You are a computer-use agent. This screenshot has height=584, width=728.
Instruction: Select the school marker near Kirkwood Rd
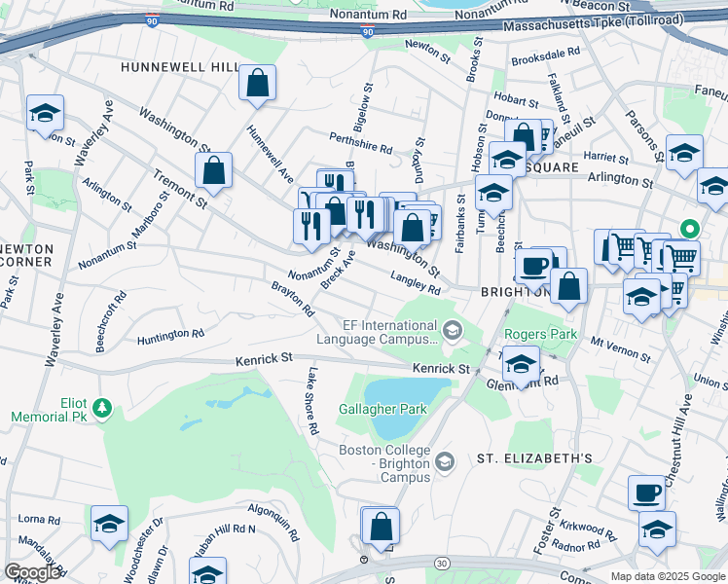tap(657, 530)
